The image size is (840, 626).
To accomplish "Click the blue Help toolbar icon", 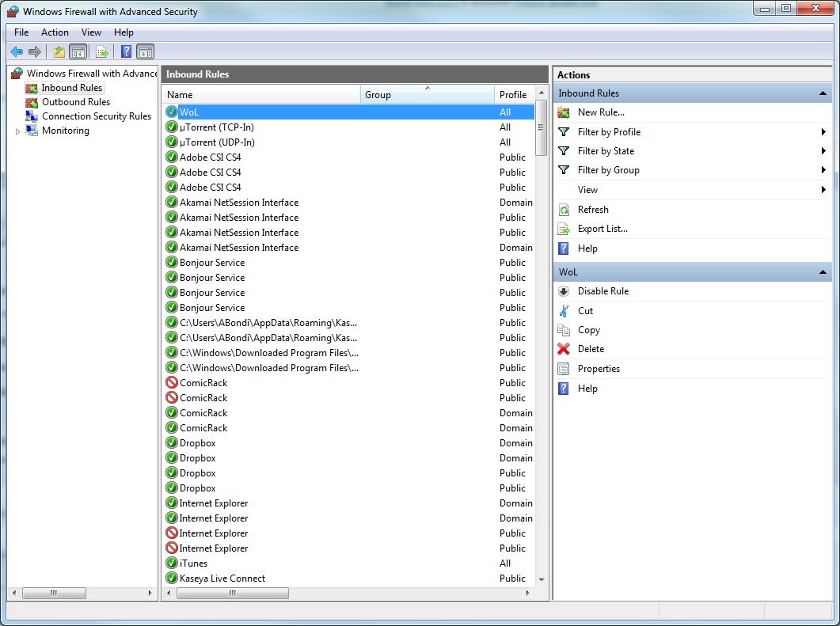I will click(126, 52).
